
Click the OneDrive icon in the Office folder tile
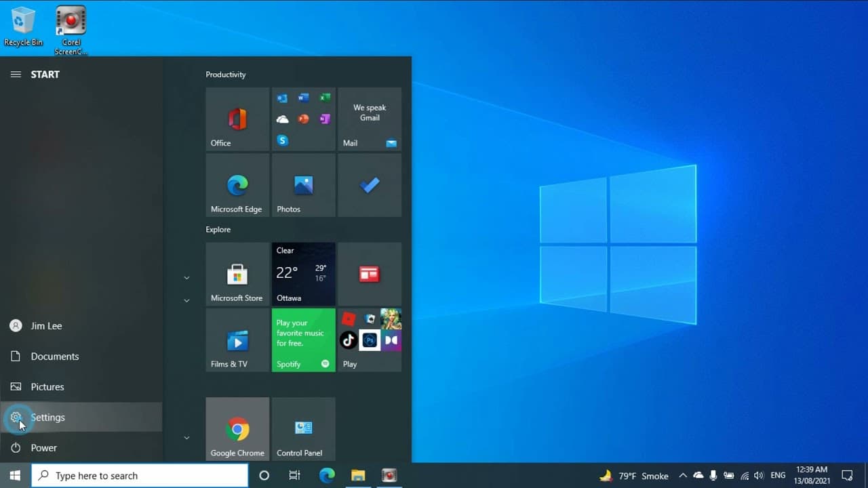pyautogui.click(x=283, y=119)
